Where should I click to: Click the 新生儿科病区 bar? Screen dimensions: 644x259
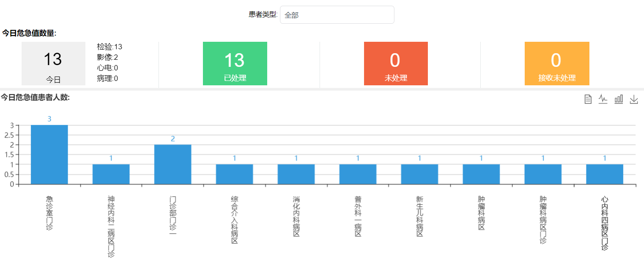point(420,174)
